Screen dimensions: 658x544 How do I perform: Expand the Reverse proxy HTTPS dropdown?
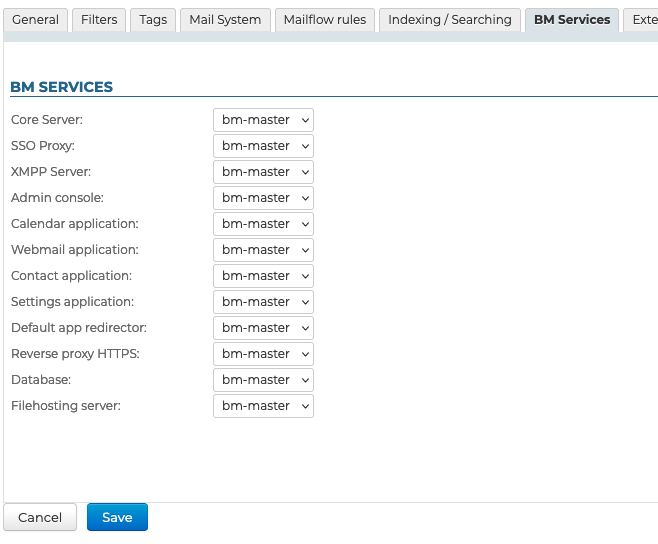pos(263,354)
